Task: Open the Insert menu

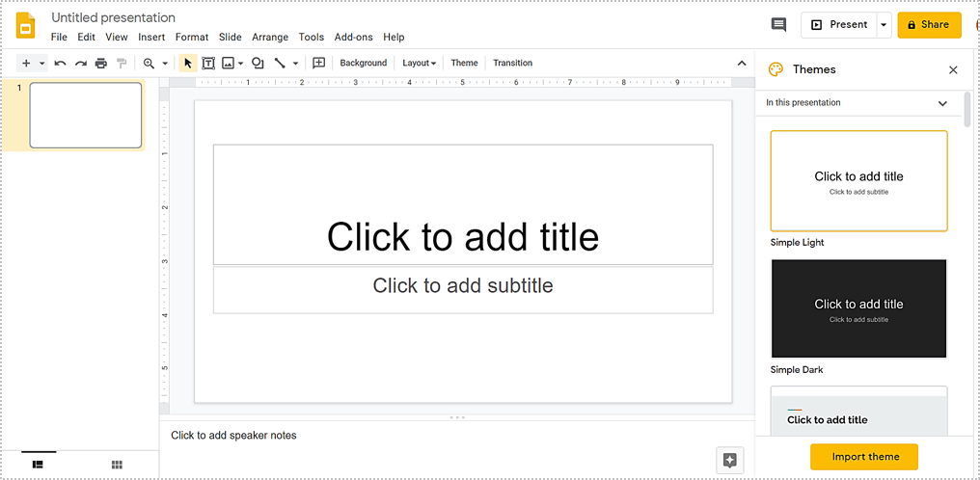Action: point(151,38)
